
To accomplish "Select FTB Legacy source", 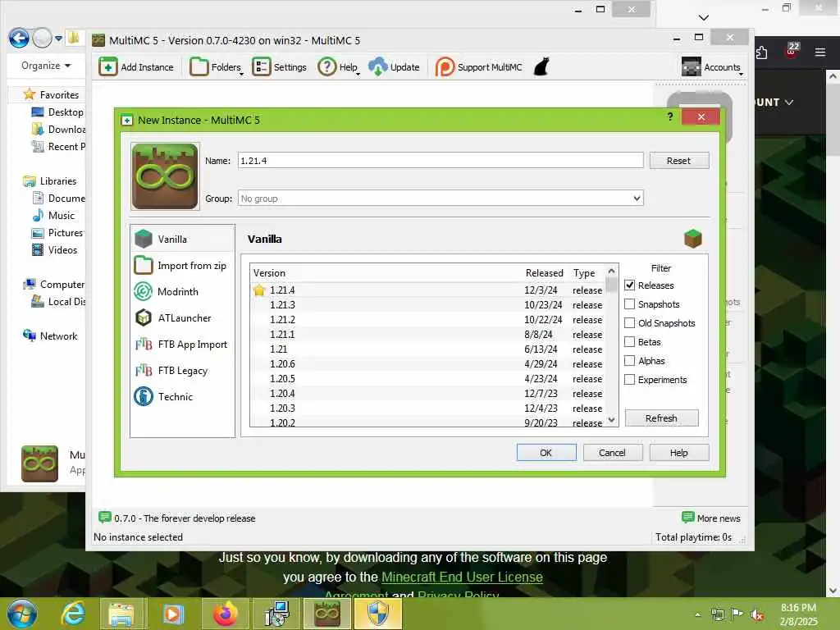I will (182, 370).
